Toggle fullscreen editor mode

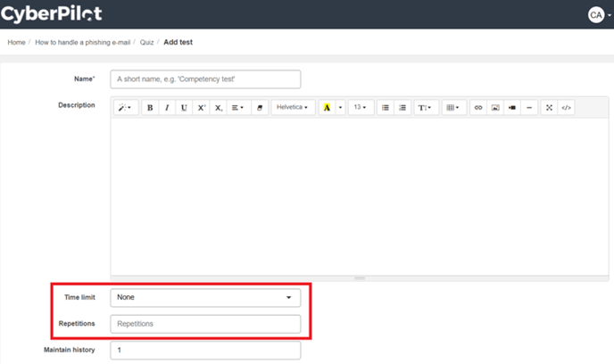pos(550,108)
